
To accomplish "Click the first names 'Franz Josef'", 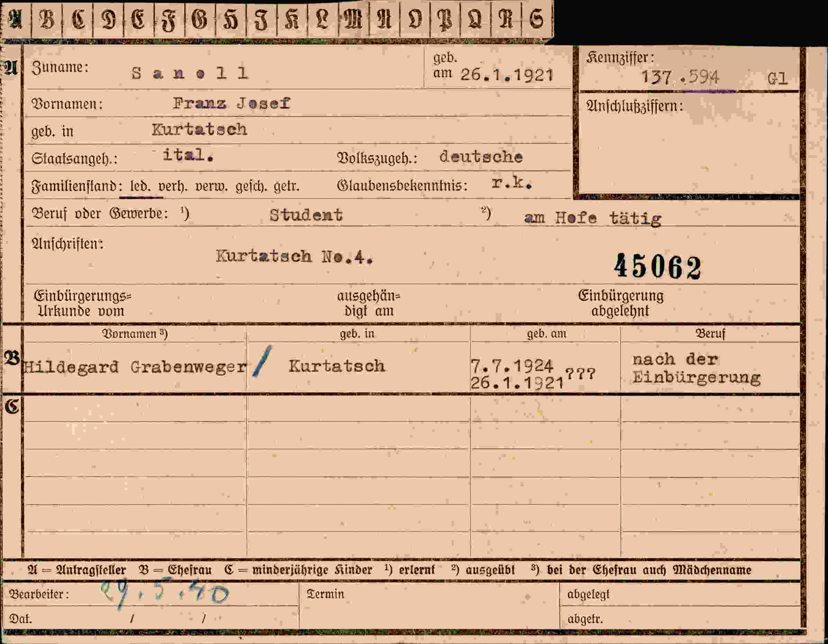I will point(232,103).
